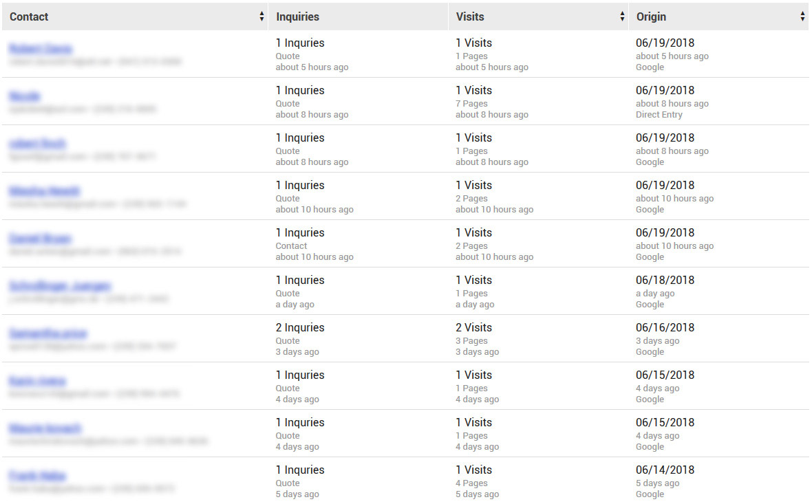Click the Origin column header label
812x504 pixels.
pos(651,17)
